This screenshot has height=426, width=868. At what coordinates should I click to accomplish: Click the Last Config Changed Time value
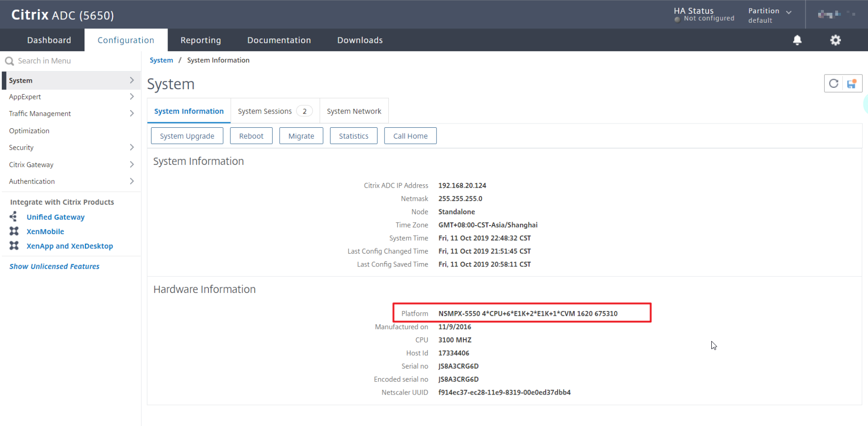coord(484,251)
